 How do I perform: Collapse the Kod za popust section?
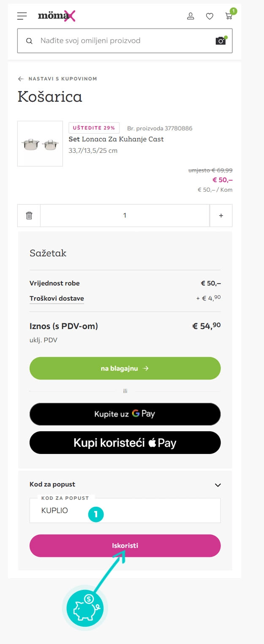point(218,485)
